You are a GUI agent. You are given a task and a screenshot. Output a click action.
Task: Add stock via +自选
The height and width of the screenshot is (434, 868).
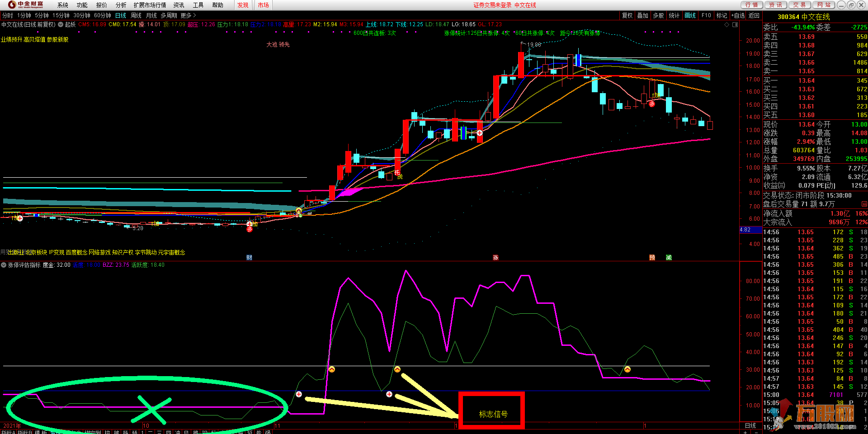(x=738, y=15)
